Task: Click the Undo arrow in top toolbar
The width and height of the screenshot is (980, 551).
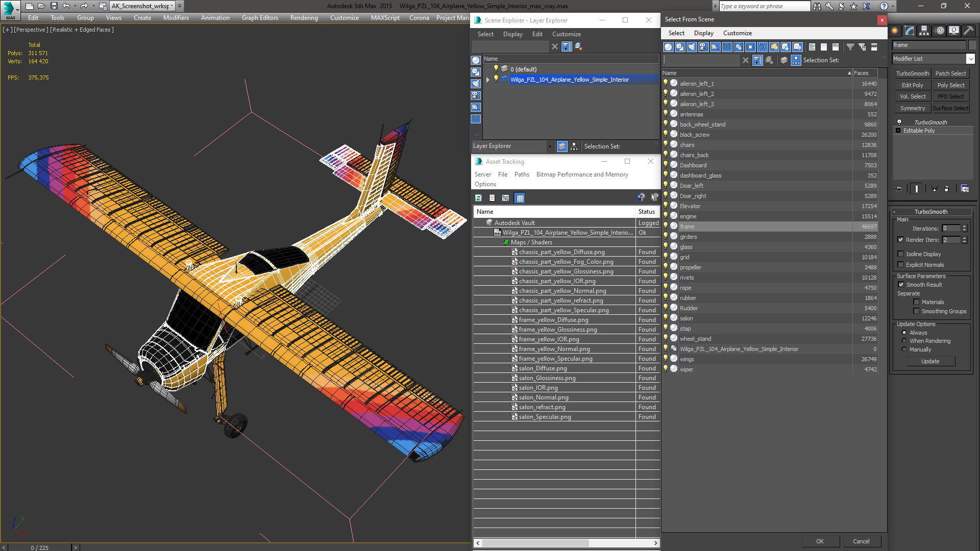Action: pos(66,6)
